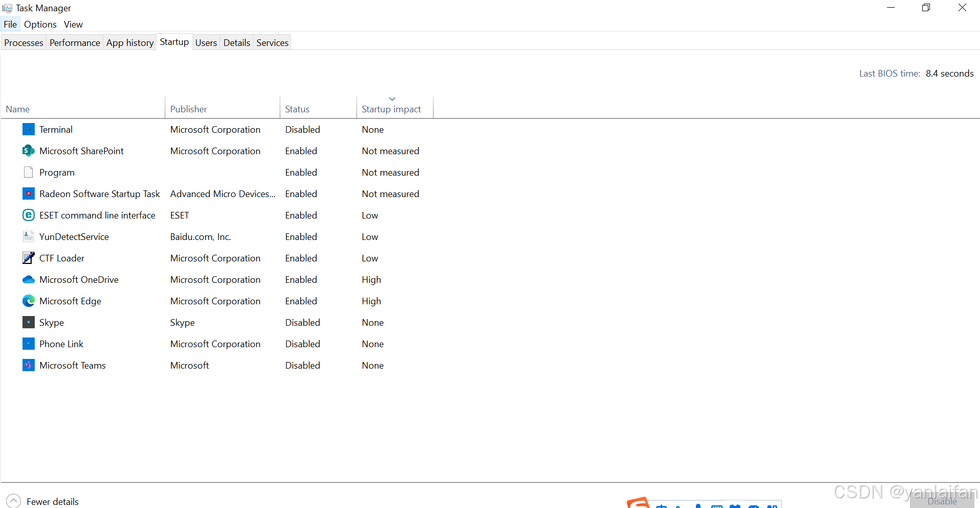
Task: Click the CTF Loader icon
Action: pos(29,258)
